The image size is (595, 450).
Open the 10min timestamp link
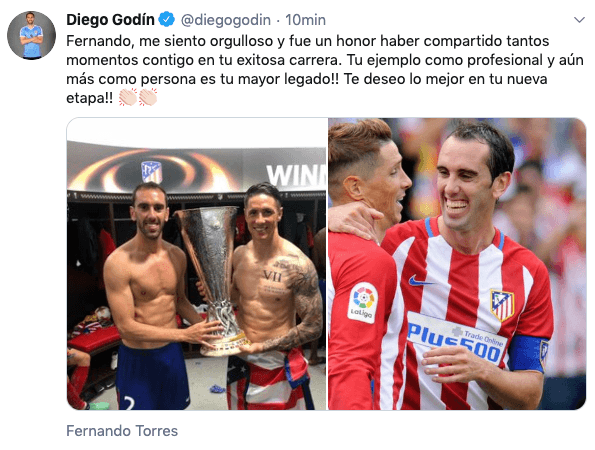click(x=305, y=20)
